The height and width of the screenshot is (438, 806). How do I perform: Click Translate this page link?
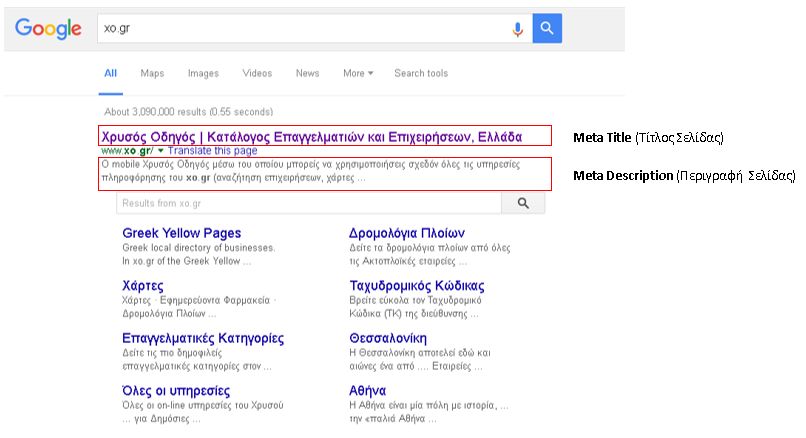[212, 151]
